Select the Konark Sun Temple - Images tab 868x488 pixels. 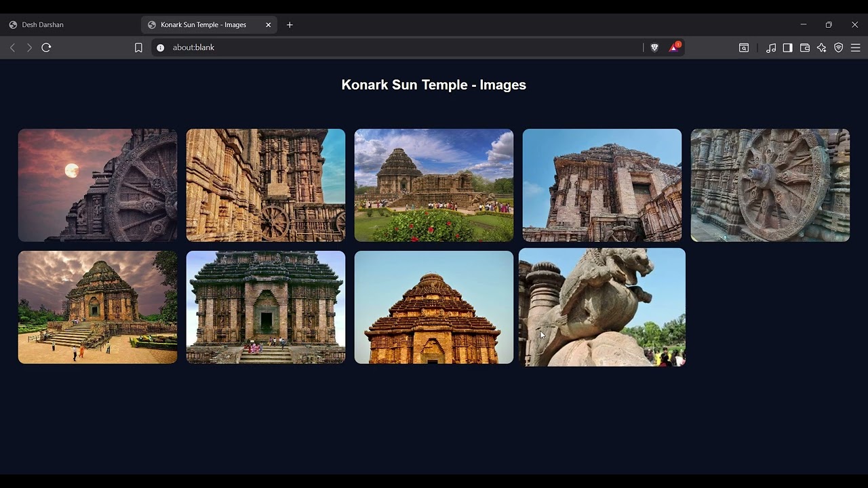coord(209,24)
